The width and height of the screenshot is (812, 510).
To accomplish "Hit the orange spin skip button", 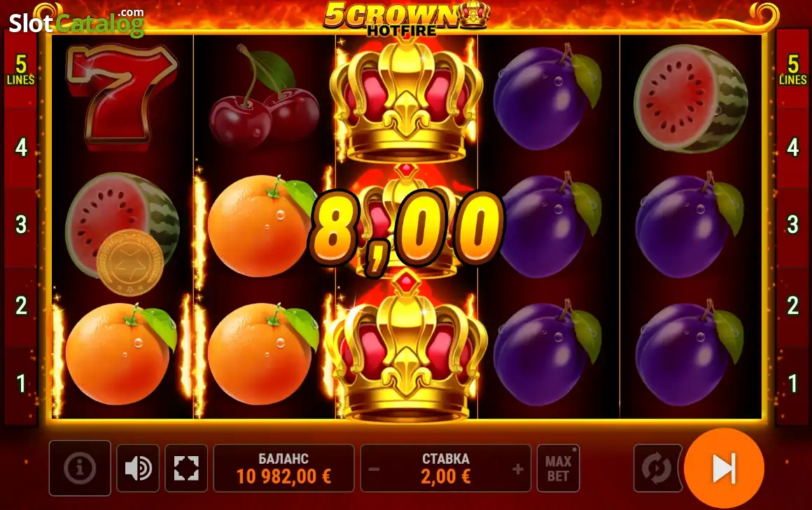I will click(x=724, y=468).
